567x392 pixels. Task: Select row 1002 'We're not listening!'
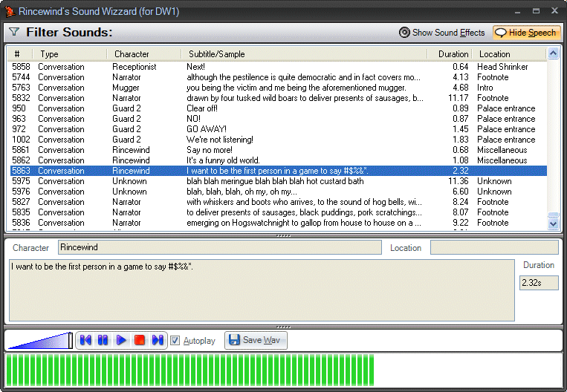[279, 140]
